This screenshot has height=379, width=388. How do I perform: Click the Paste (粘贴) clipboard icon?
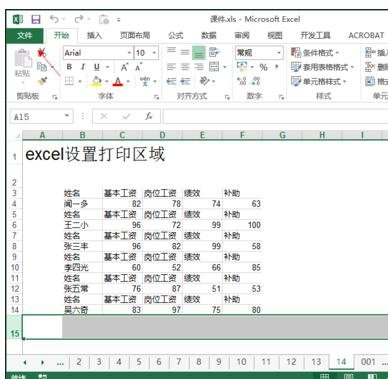(23, 59)
